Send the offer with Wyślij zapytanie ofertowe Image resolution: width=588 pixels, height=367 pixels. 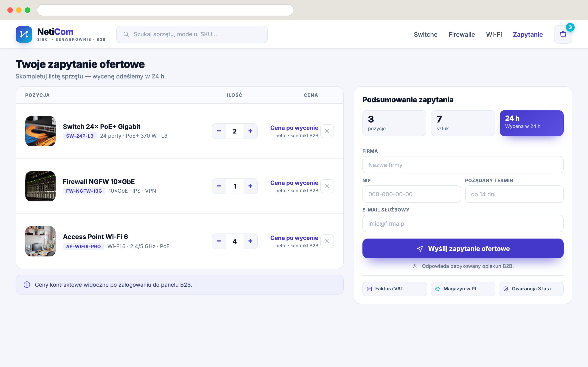click(463, 248)
